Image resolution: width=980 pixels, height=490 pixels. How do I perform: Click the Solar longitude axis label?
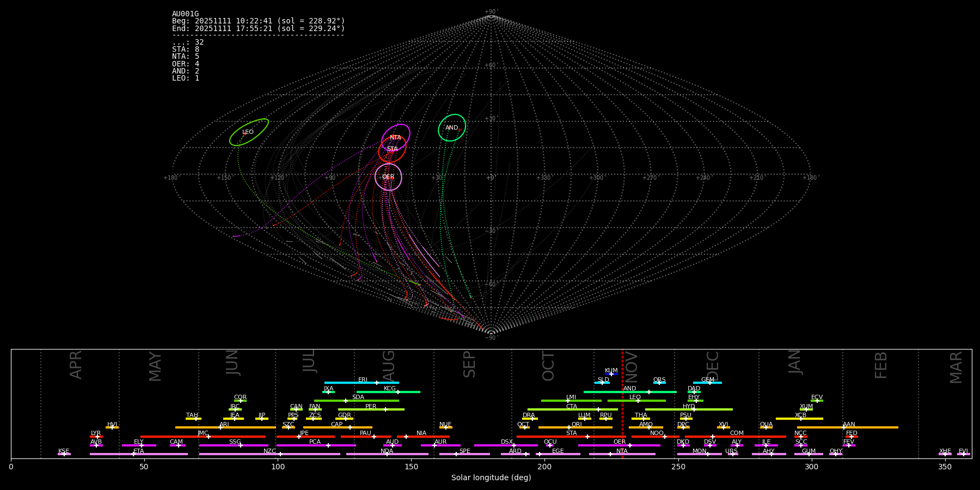(491, 478)
